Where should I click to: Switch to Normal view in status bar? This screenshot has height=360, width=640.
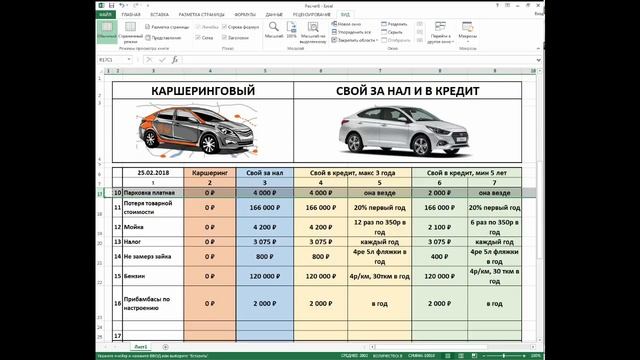pos(448,356)
